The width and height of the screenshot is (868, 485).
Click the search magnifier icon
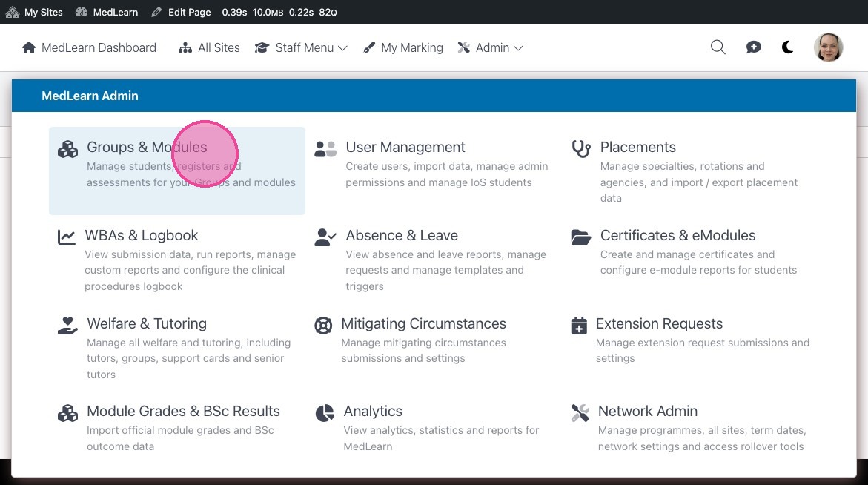718,47
